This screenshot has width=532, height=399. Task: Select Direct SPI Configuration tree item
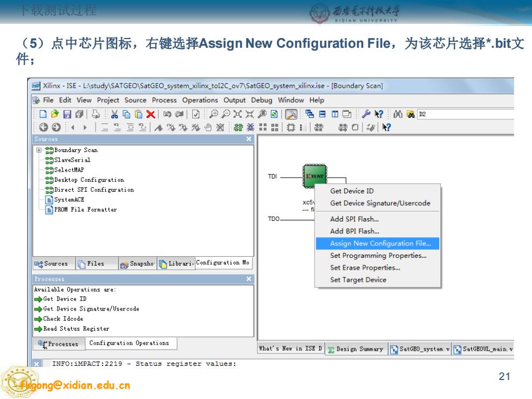94,189
